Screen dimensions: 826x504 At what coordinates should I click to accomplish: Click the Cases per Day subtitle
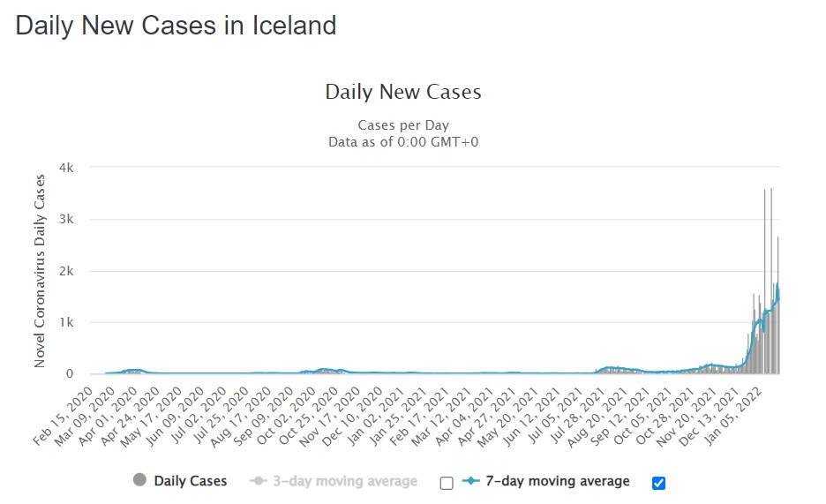(403, 125)
